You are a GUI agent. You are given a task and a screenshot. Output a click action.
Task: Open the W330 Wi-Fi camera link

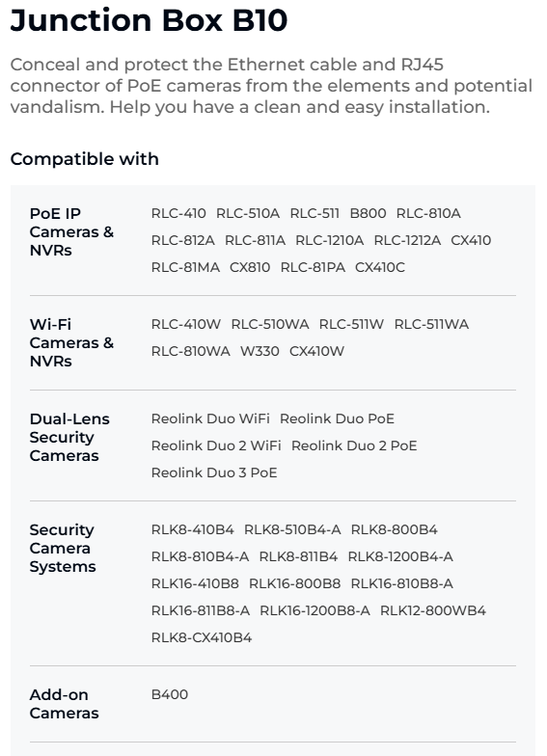coord(260,351)
